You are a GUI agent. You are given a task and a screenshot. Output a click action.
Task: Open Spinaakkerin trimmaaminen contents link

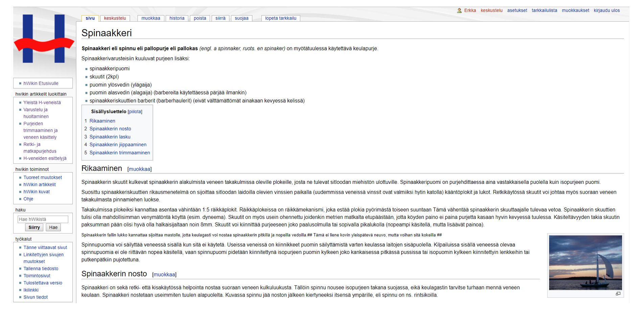(x=119, y=153)
